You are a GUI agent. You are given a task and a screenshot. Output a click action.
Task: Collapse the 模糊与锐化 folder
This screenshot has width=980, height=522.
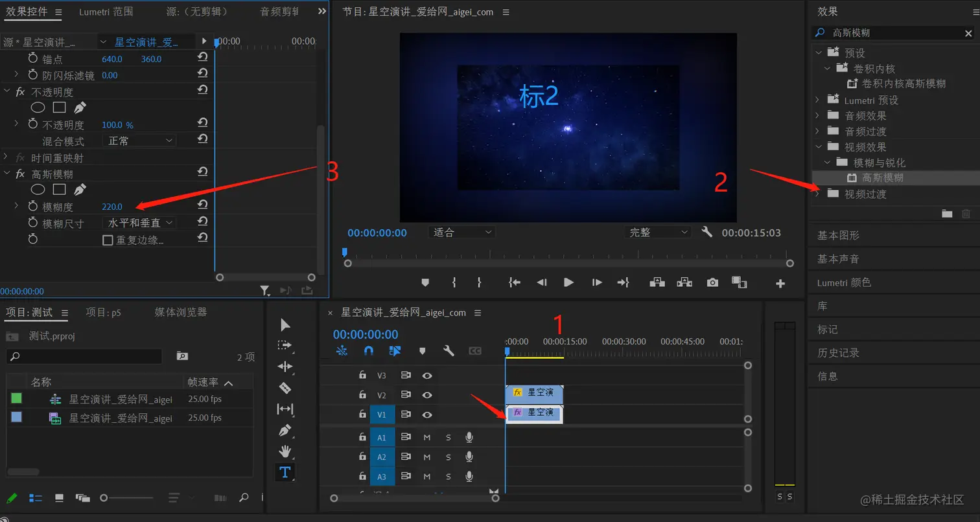click(828, 162)
